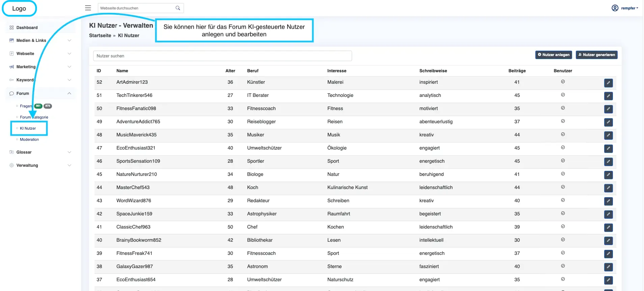
Task: Edit user SportsSensation109 with pencil icon
Action: (x=608, y=162)
